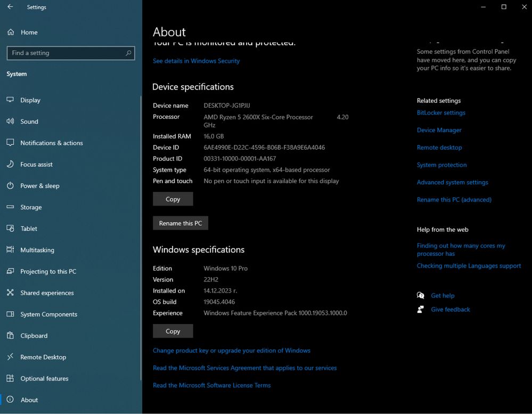Open Power & sleep settings

click(x=71, y=185)
